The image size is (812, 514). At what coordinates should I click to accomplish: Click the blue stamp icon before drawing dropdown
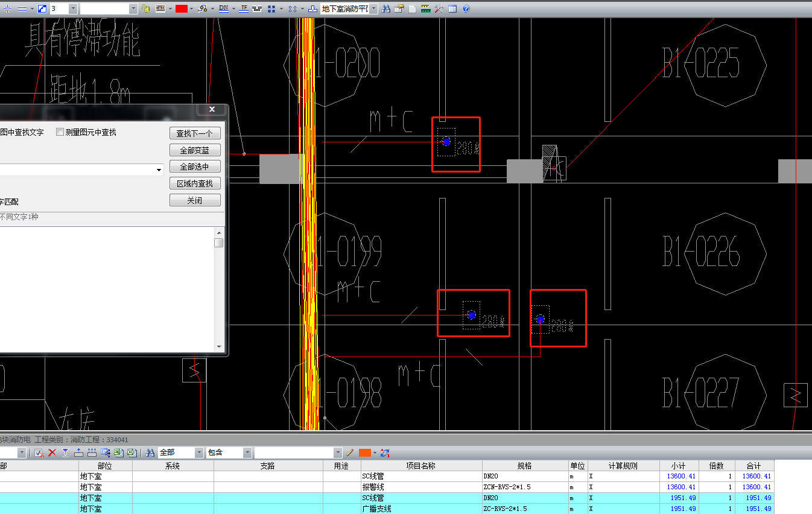click(312, 8)
